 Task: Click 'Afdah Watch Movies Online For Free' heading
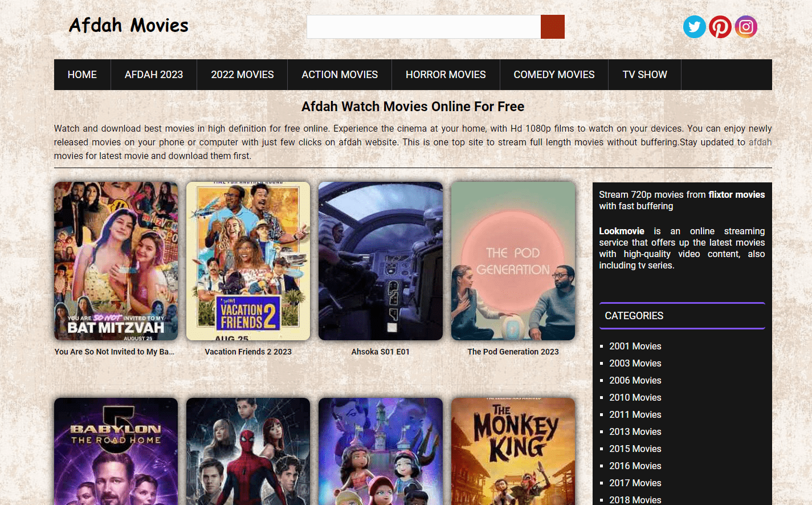coord(413,107)
